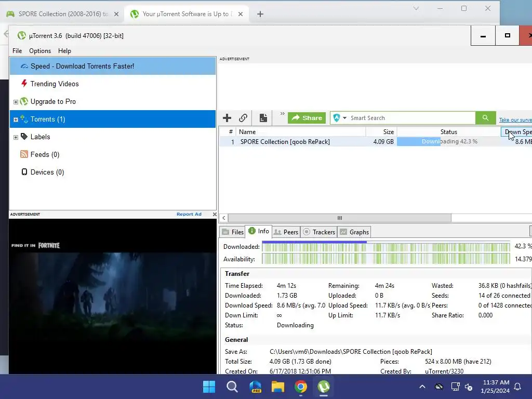Sort torrents by Size column
Viewport: 532px width, 399px height.
point(381,132)
